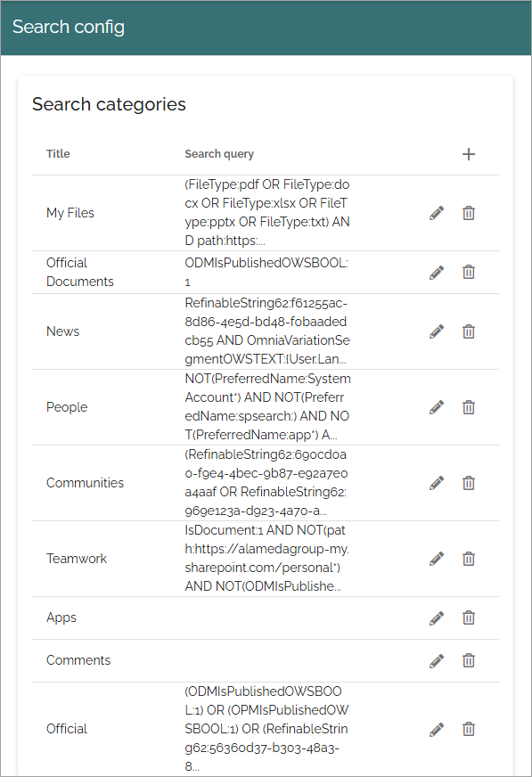Edit the Teamwork category

(437, 559)
